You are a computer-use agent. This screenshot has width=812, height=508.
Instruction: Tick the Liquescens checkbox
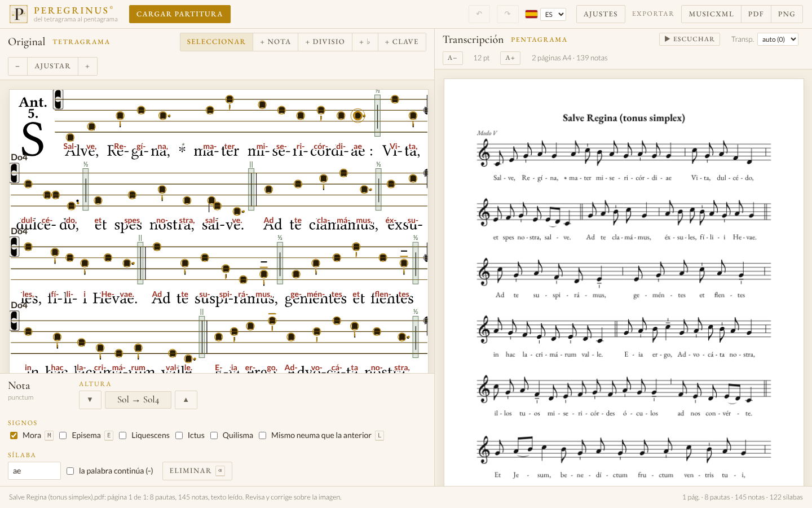pos(122,435)
